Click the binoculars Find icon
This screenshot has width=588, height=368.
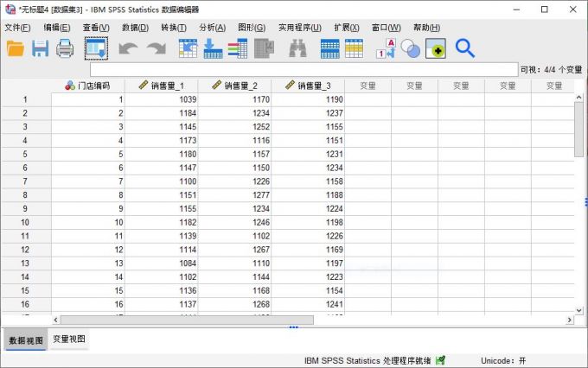pyautogui.click(x=297, y=49)
